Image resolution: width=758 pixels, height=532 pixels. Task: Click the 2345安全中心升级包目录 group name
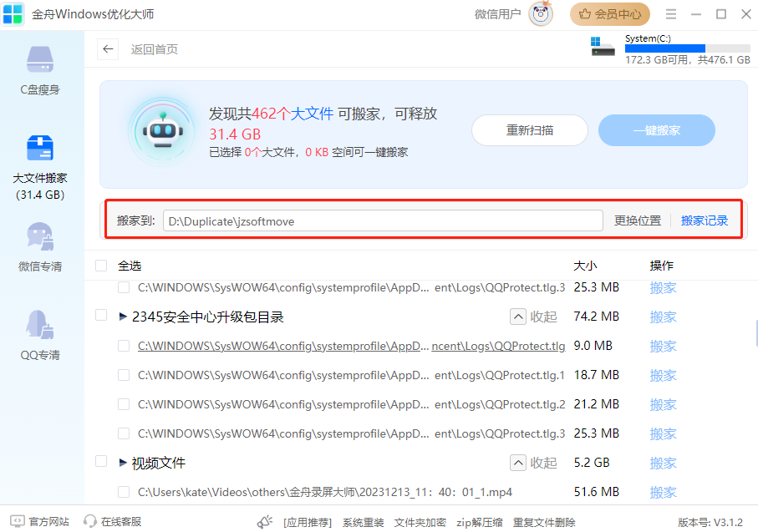click(208, 317)
